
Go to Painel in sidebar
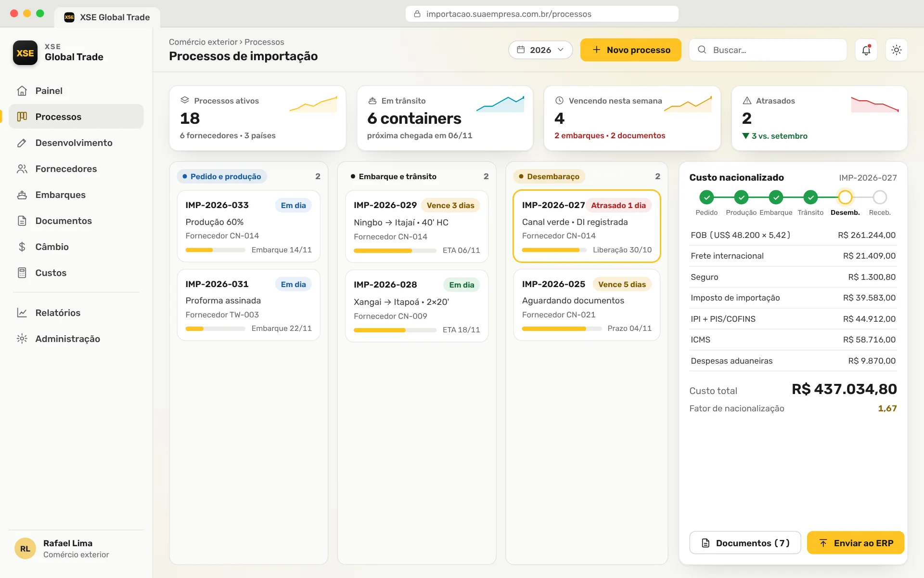click(76, 91)
